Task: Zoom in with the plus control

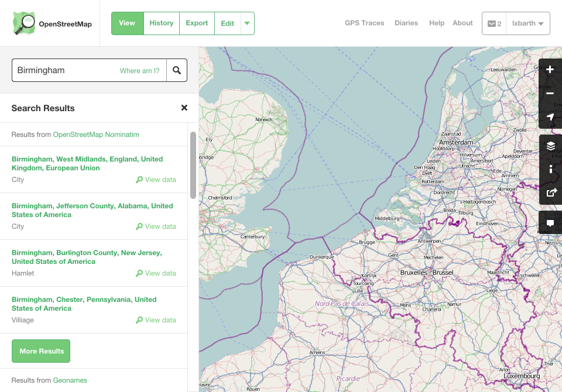Action: click(550, 70)
